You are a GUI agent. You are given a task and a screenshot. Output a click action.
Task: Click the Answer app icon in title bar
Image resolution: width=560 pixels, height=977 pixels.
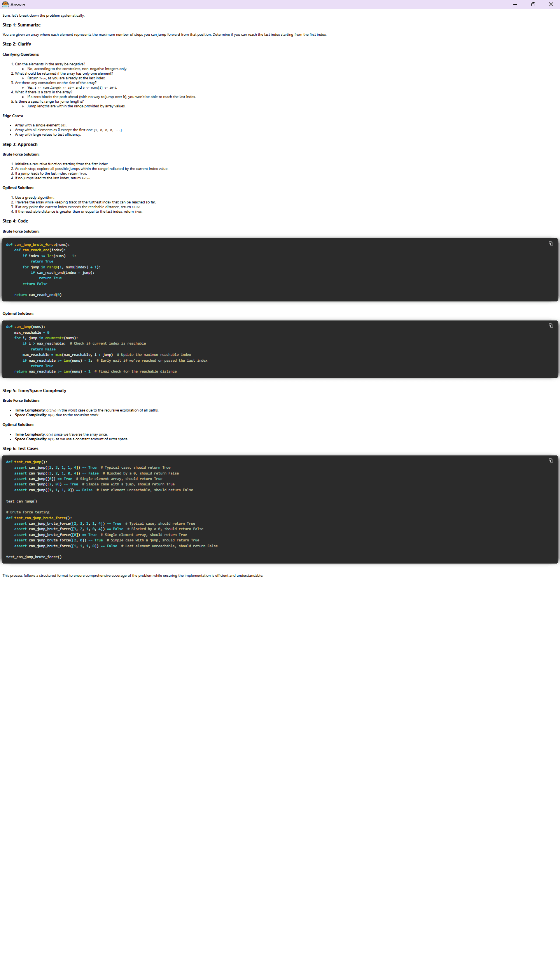5,4
